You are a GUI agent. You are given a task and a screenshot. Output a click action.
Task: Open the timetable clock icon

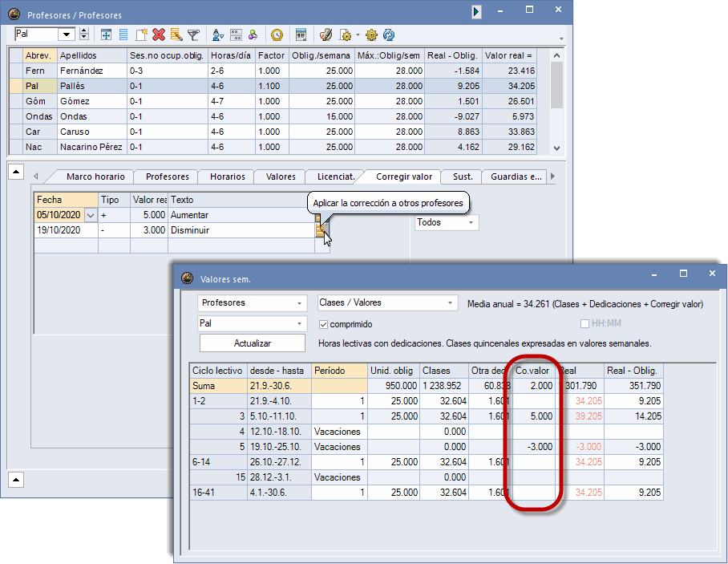tap(277, 34)
